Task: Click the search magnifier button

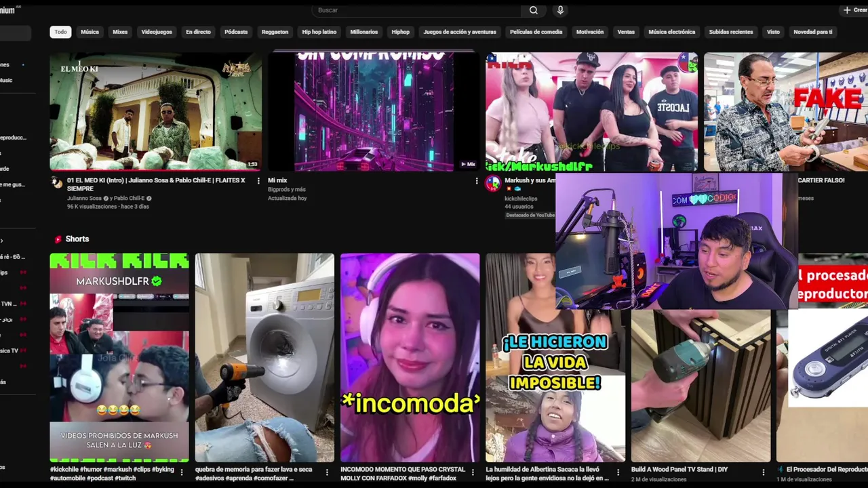Action: point(534,10)
